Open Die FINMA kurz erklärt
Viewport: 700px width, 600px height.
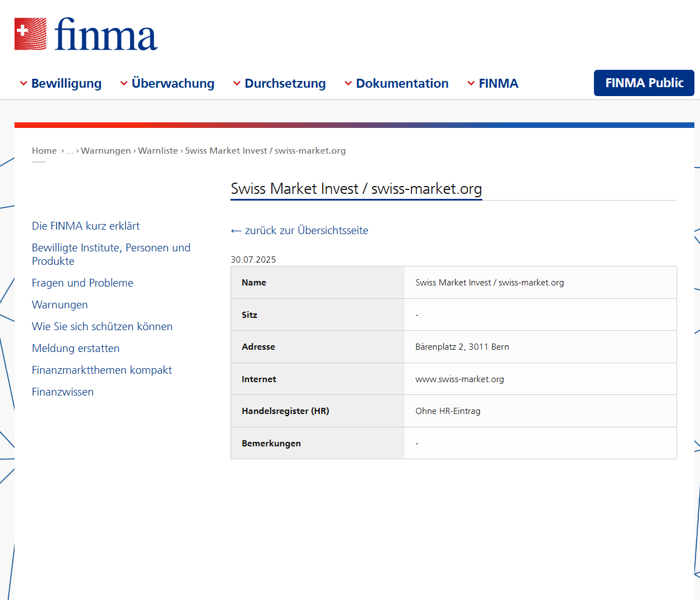click(86, 226)
